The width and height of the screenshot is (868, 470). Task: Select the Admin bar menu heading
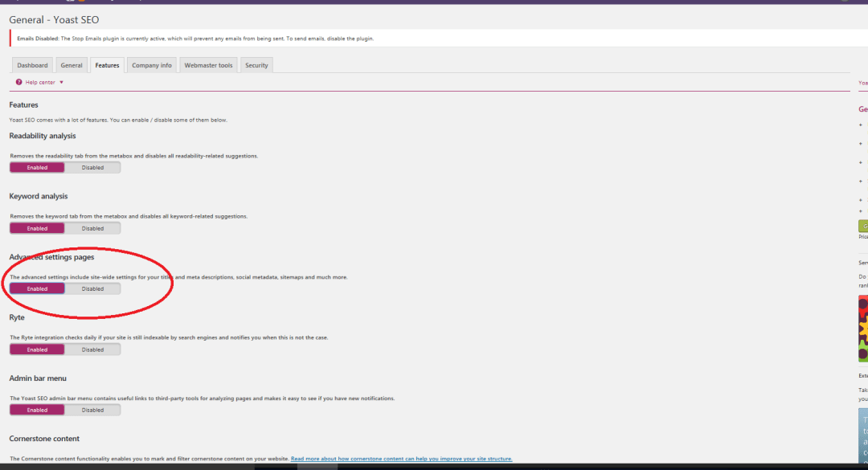coord(38,378)
